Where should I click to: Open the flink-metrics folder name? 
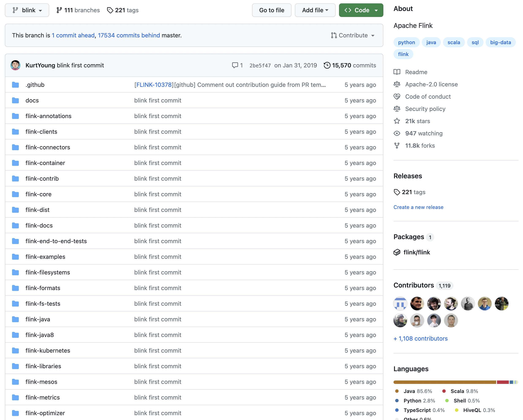pos(42,397)
